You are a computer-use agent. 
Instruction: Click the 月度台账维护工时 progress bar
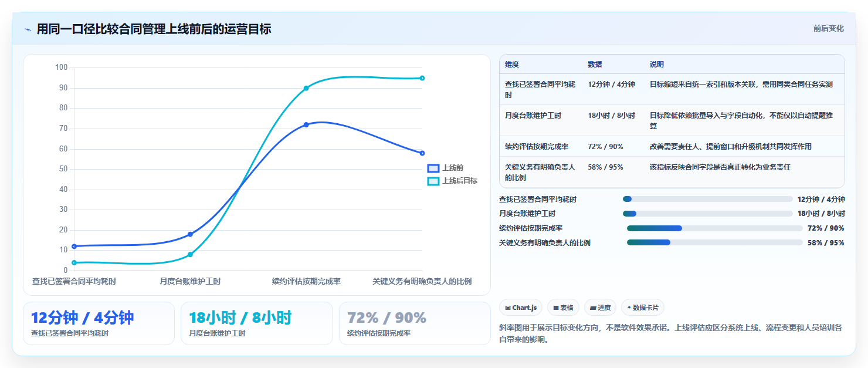(x=707, y=214)
